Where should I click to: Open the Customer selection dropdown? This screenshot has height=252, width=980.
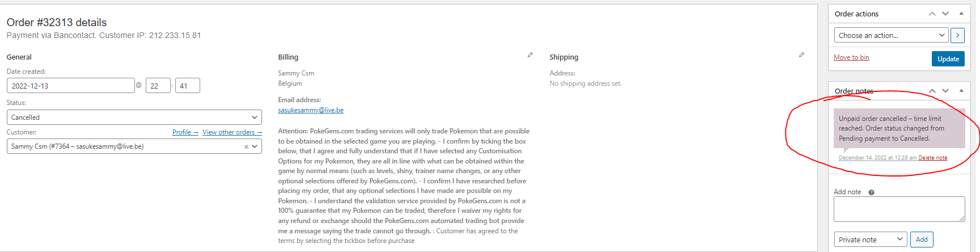pyautogui.click(x=134, y=146)
